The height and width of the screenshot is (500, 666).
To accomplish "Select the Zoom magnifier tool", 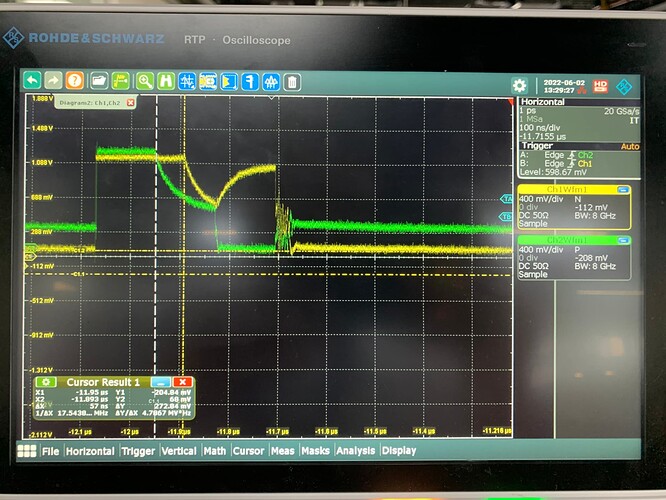I will pos(145,81).
